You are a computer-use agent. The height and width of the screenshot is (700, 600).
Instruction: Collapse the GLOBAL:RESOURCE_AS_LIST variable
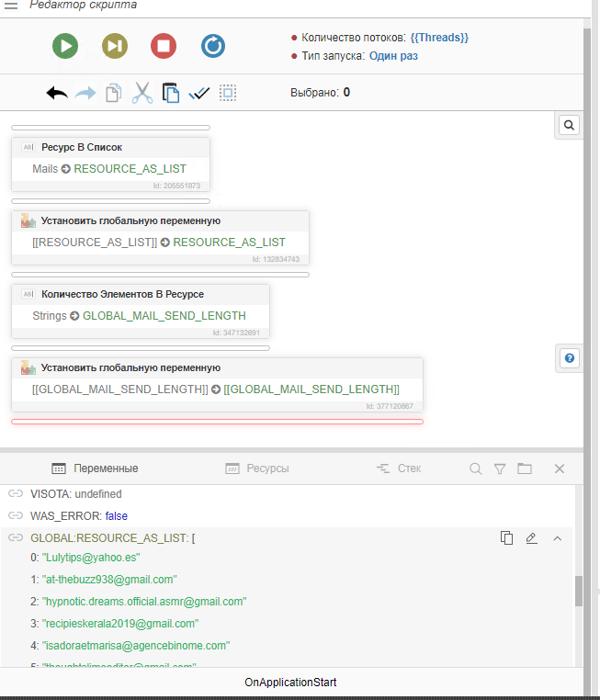557,538
